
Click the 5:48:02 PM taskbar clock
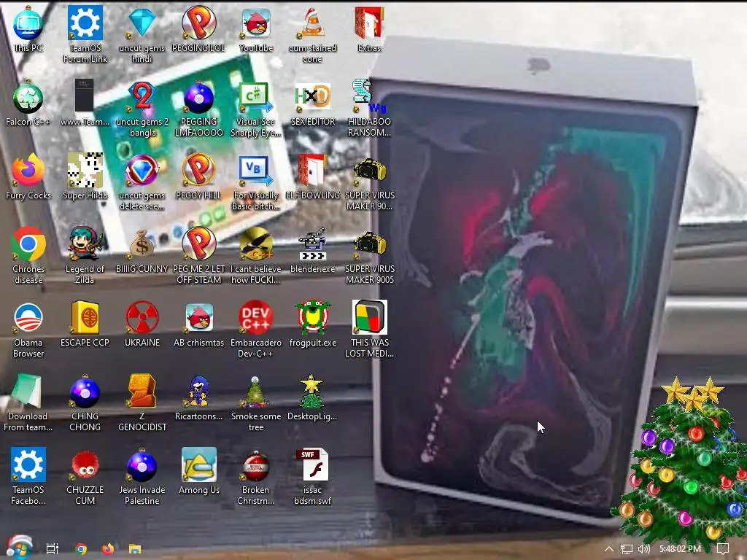click(681, 548)
